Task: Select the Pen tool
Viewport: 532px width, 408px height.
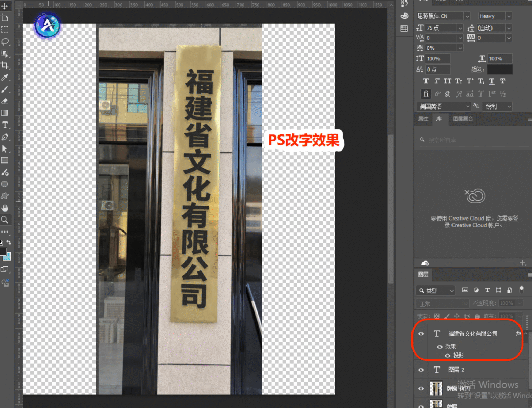Action: [x=5, y=137]
